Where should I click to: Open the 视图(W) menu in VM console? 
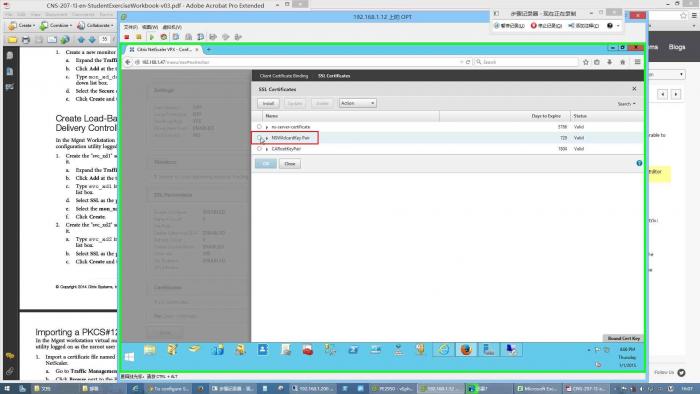click(x=150, y=27)
